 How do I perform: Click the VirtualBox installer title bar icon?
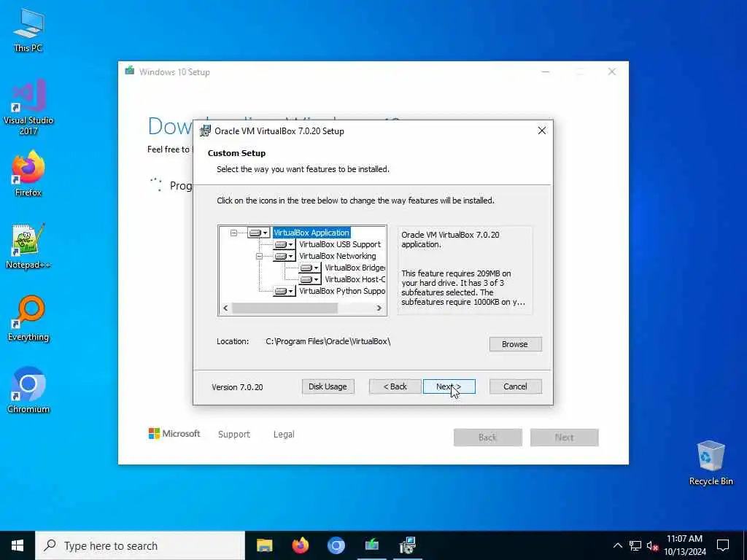tap(205, 131)
